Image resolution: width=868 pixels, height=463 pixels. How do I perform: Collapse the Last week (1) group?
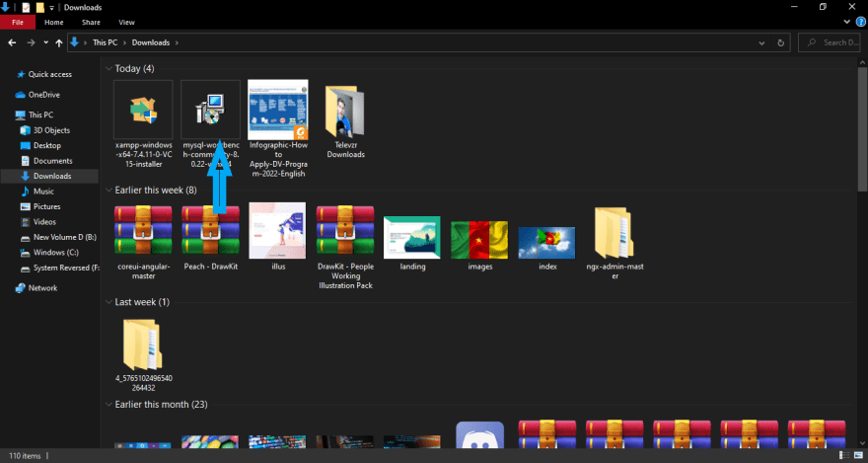(108, 302)
